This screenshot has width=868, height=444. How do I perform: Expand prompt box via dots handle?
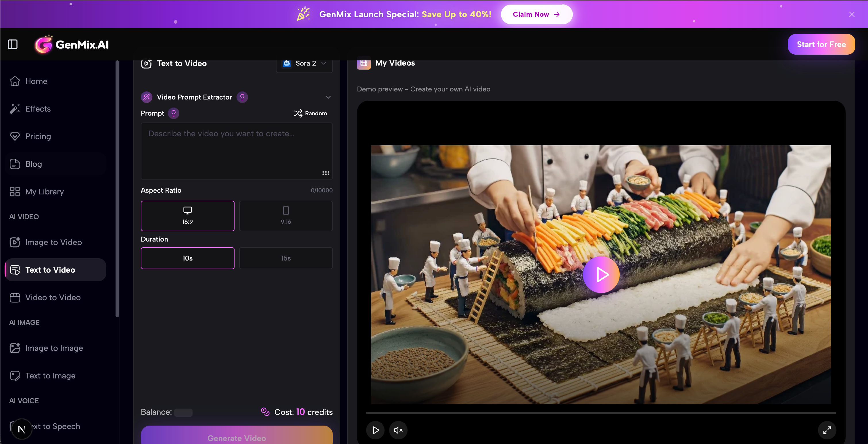325,173
